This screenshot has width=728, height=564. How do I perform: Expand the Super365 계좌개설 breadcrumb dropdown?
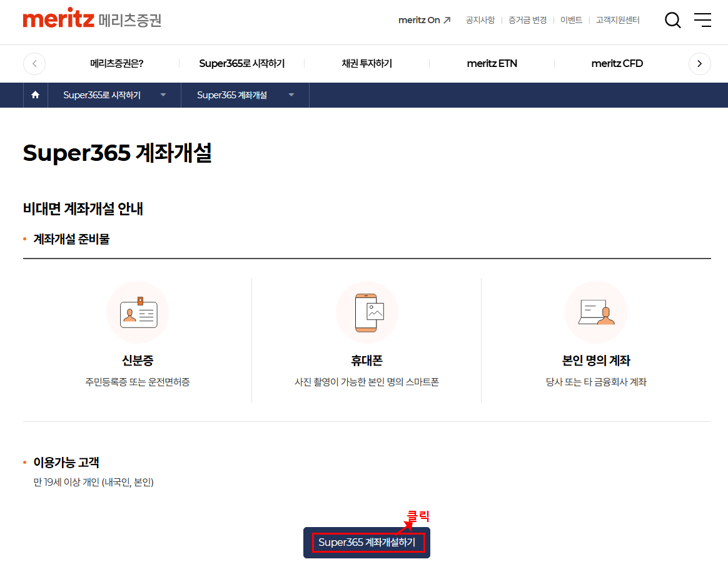(245, 95)
